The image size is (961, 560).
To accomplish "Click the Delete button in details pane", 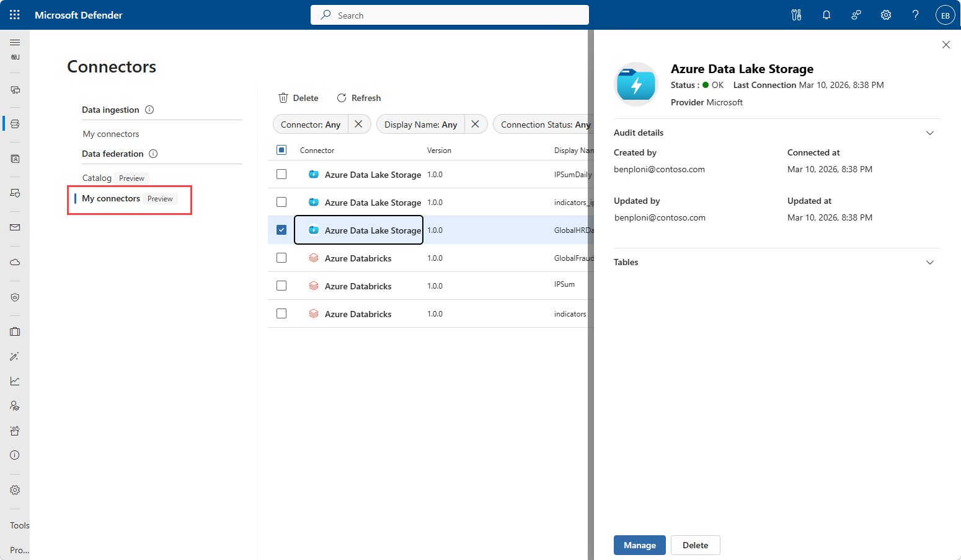I will (x=696, y=545).
